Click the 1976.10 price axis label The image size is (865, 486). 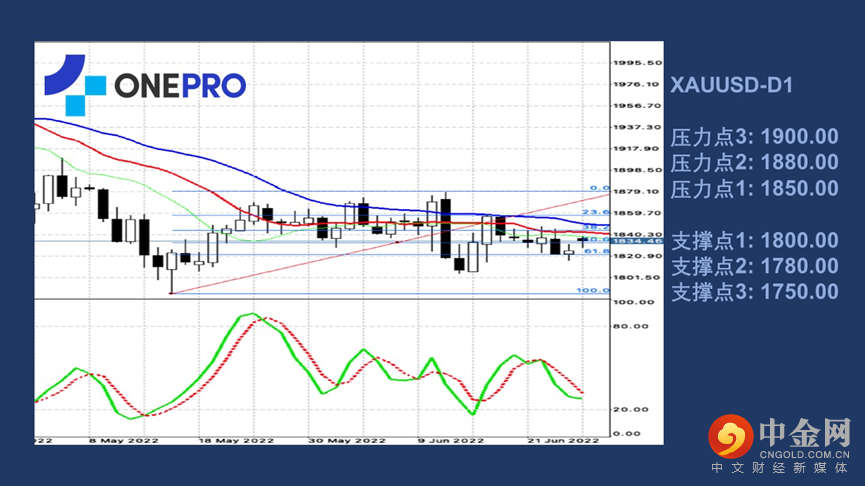(x=637, y=84)
